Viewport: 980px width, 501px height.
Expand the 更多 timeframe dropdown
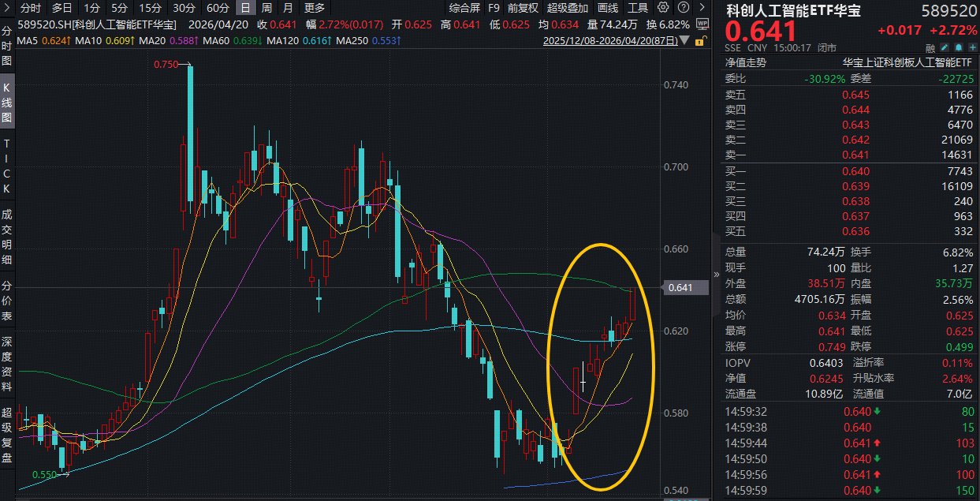(314, 8)
